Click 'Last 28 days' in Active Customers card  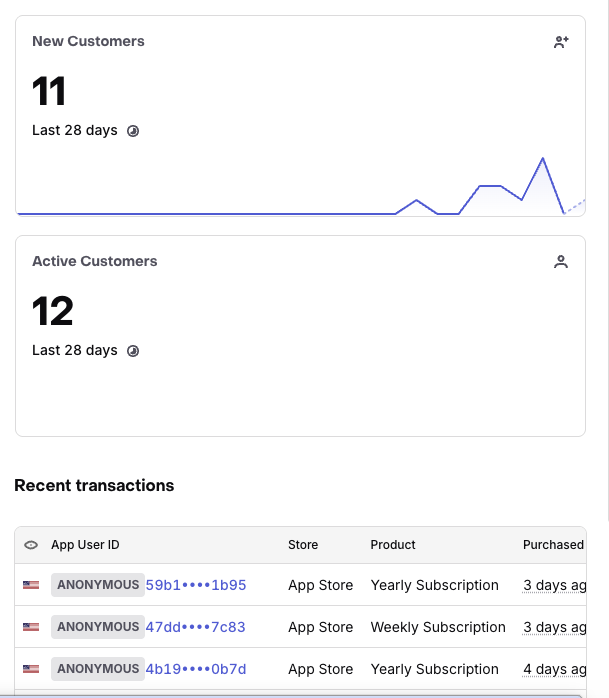(x=75, y=350)
